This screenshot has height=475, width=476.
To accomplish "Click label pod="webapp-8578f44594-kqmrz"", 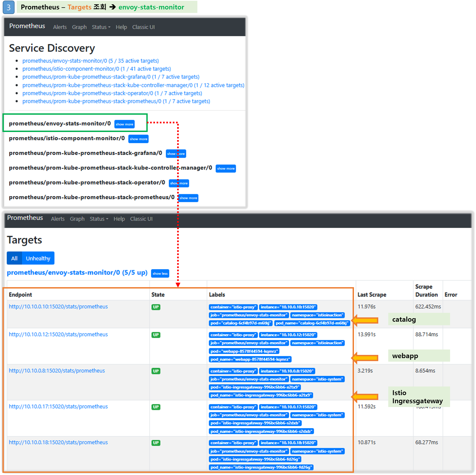I will click(x=244, y=351).
